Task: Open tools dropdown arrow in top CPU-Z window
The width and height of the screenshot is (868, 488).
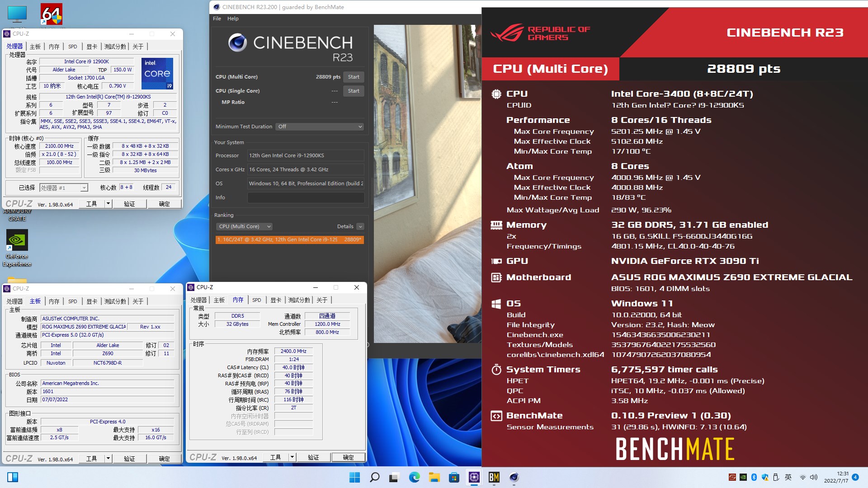Action: [108, 204]
